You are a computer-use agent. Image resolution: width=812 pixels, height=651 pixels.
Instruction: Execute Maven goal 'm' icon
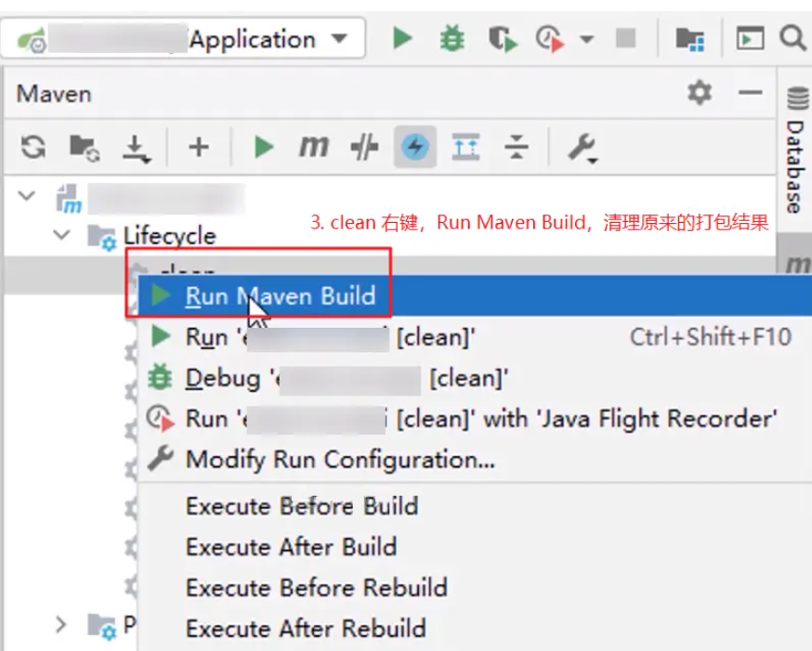pyautogui.click(x=314, y=147)
